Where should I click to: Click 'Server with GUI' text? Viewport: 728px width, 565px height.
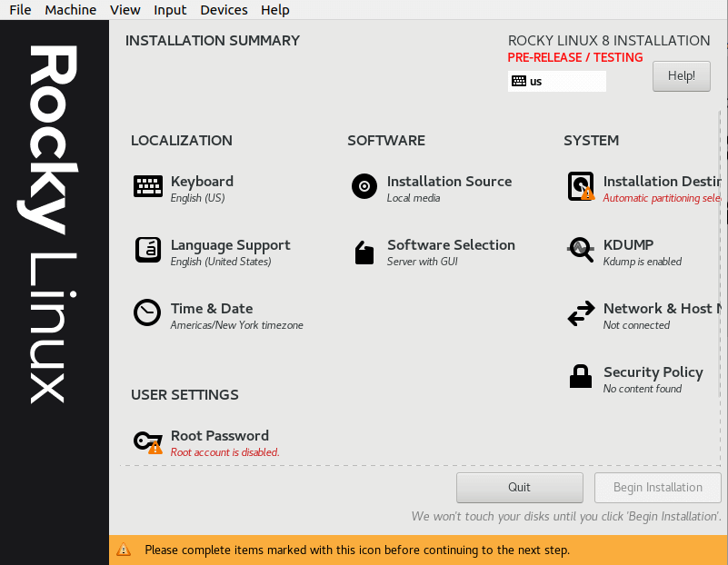pyautogui.click(x=423, y=262)
